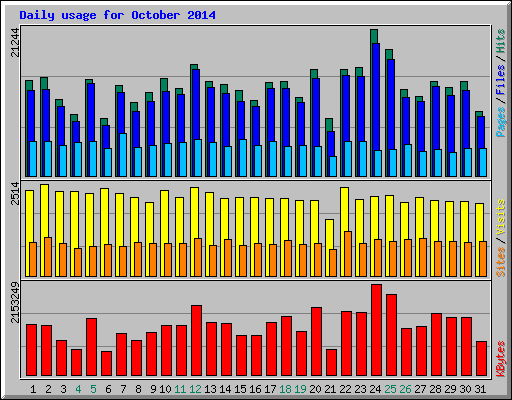Click the 2514 axis value
Image resolution: width=512 pixels, height=400 pixels.
pos(15,193)
